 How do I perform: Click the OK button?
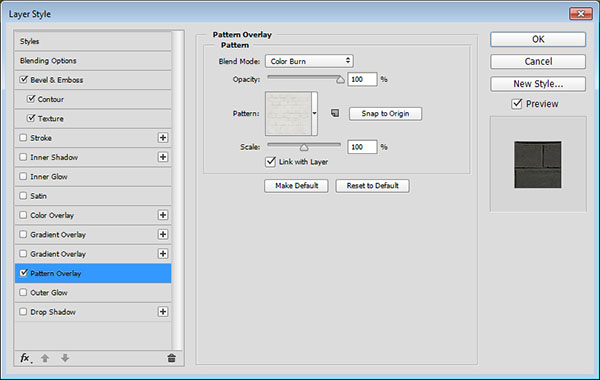click(538, 39)
